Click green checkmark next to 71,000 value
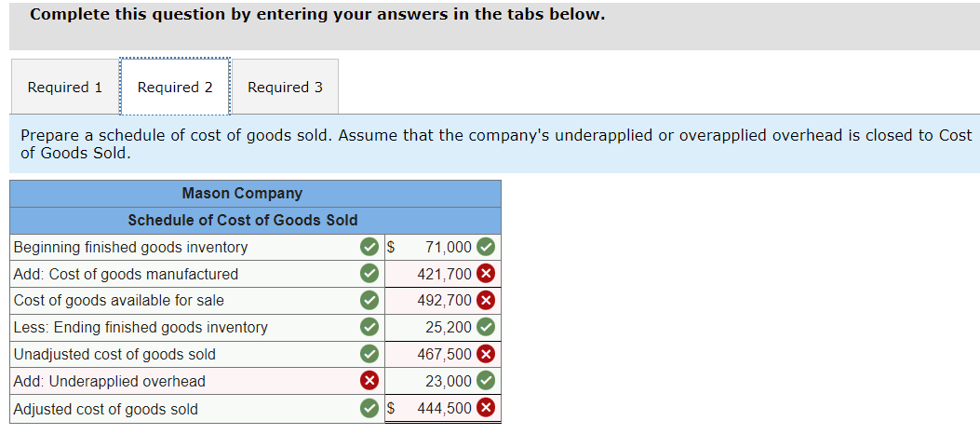The height and width of the screenshot is (434, 980). (x=486, y=248)
